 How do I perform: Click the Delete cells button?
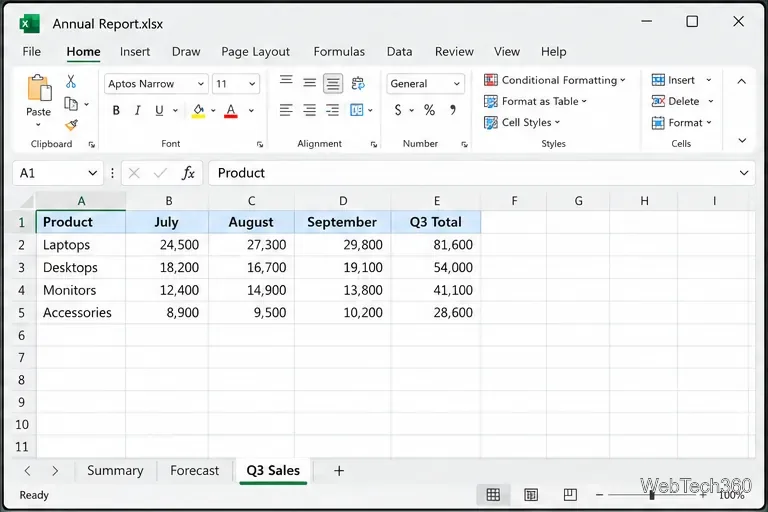tap(675, 101)
